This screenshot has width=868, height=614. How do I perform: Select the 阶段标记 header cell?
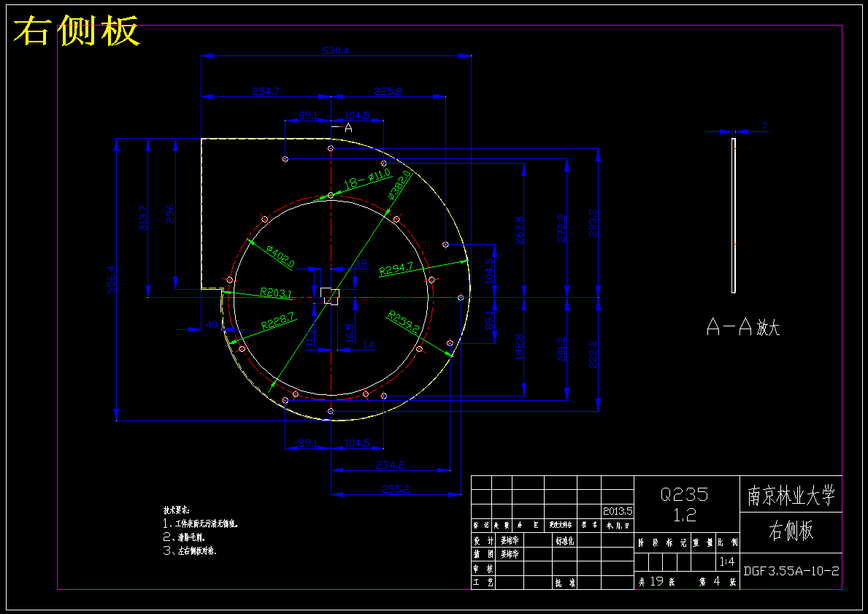663,543
